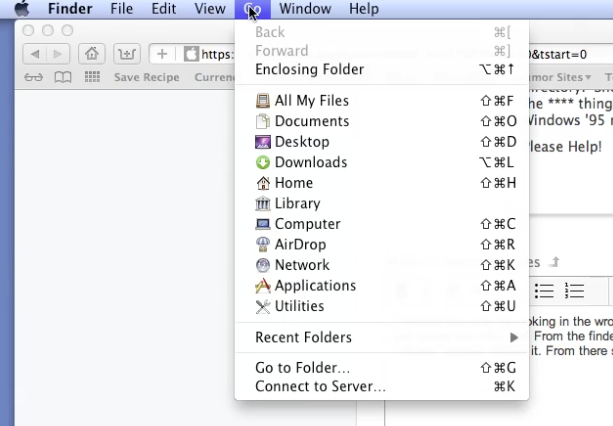The image size is (613, 426).
Task: Open the Edit menu
Action: point(163,9)
